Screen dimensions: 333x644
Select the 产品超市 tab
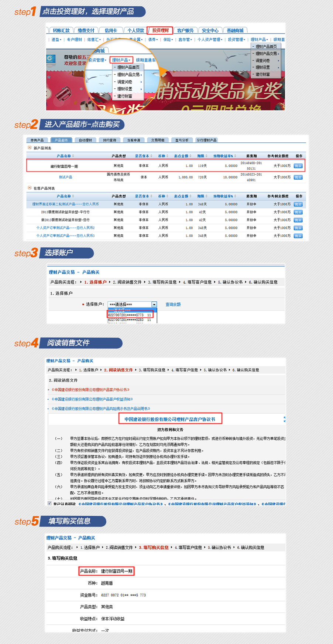pos(61,140)
